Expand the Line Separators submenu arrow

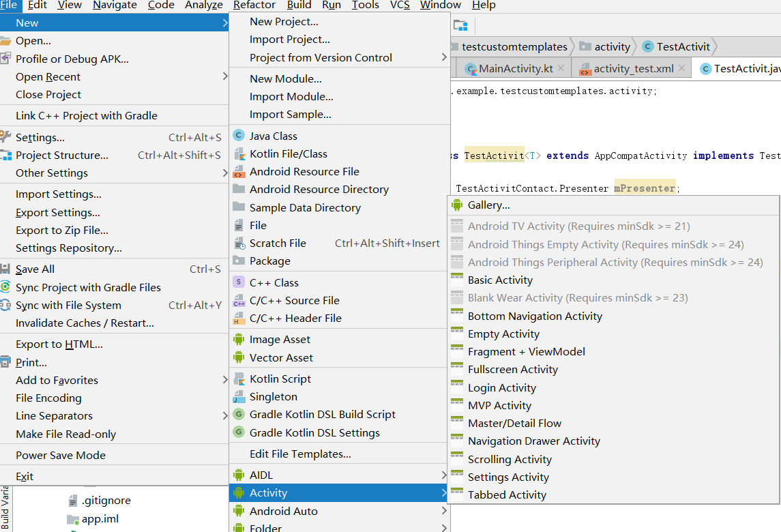(224, 415)
